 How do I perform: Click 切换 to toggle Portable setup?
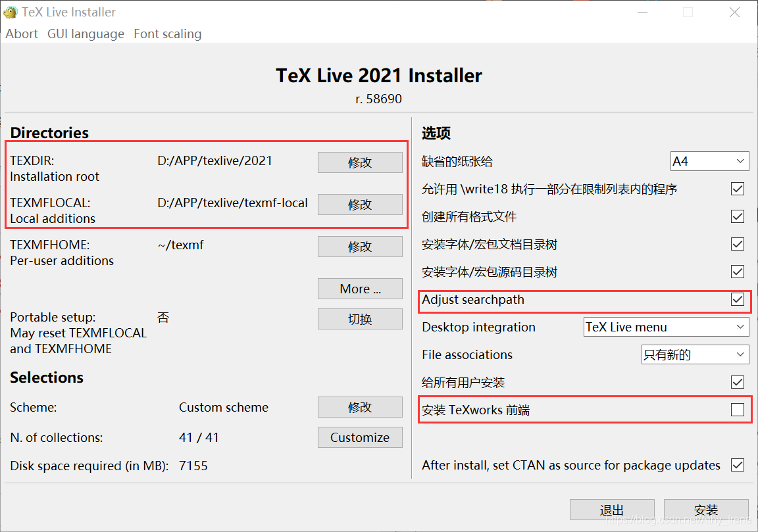click(x=360, y=319)
